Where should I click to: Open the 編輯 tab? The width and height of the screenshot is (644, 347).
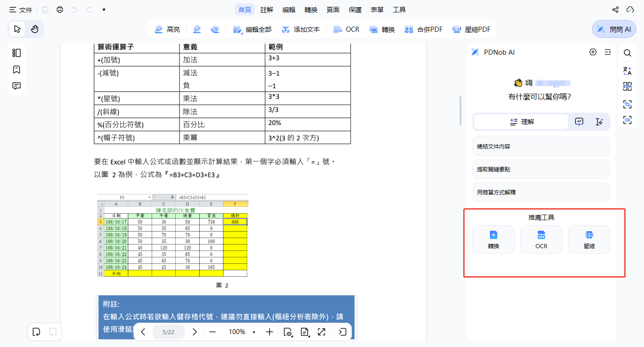[x=289, y=10]
